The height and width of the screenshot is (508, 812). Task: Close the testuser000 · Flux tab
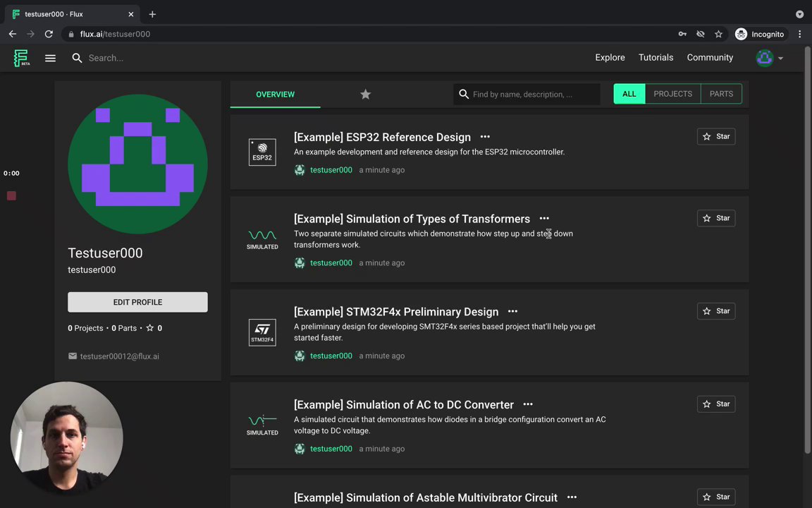(130, 15)
